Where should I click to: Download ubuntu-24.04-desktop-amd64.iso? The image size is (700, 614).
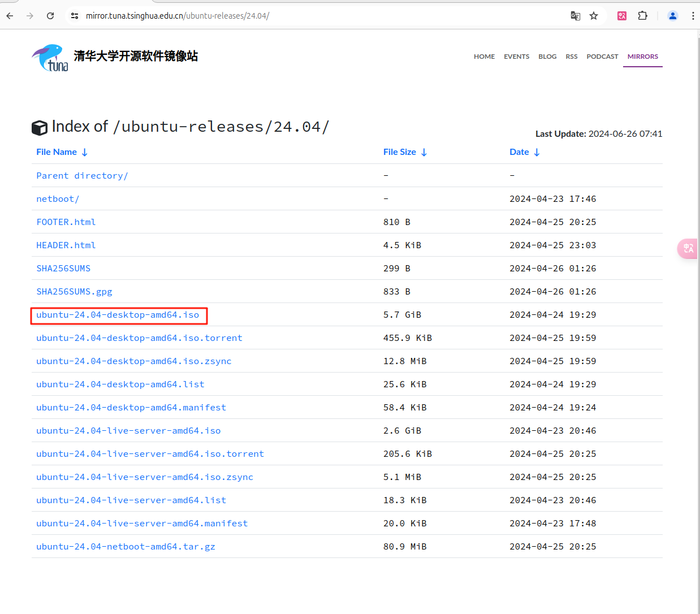click(118, 315)
